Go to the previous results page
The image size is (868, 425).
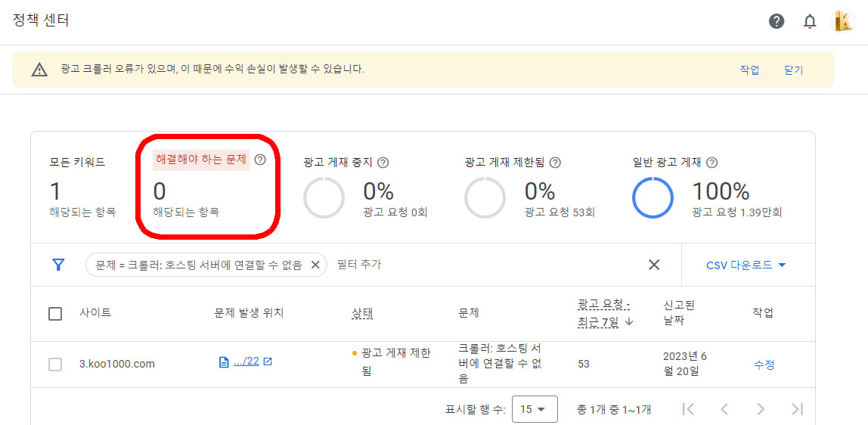tap(724, 409)
